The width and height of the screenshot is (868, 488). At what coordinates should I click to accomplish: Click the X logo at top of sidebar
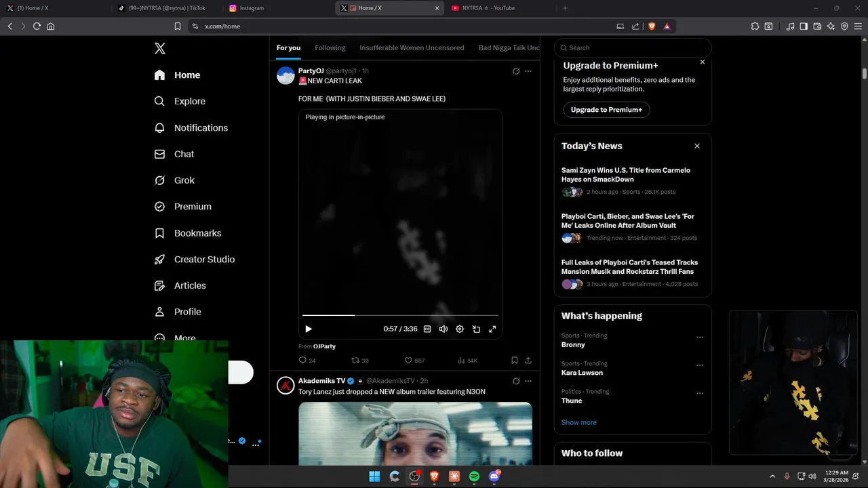(x=159, y=48)
